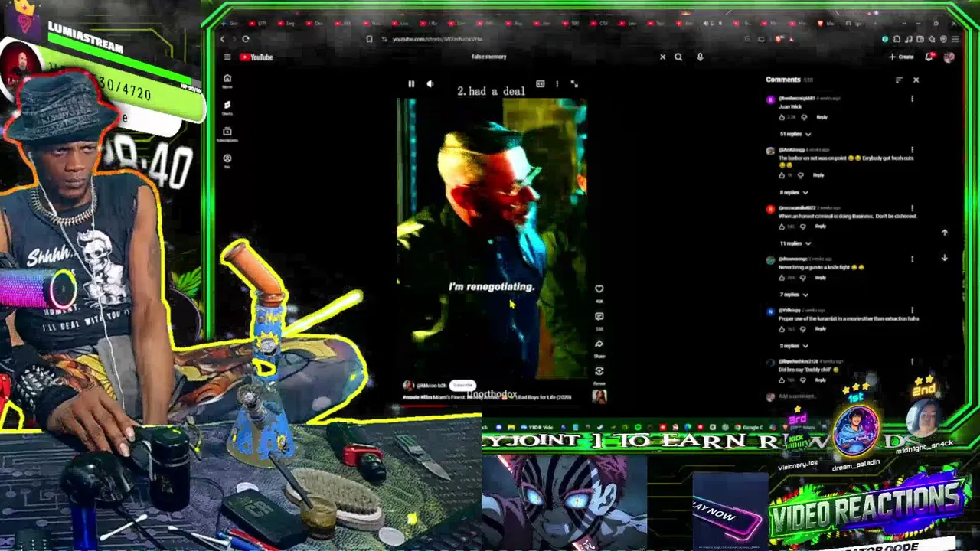This screenshot has height=551, width=980.
Task: Open YouTube notifications bell
Action: tap(929, 57)
